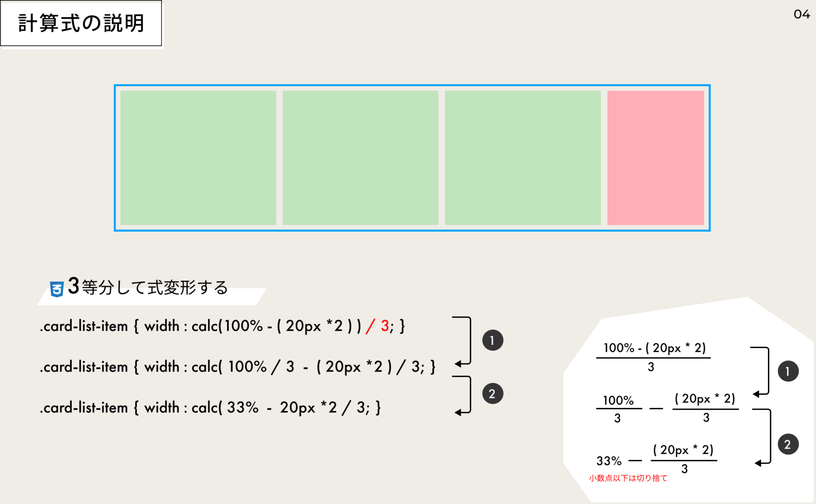816x504 pixels.
Task: Click the code line containing 100% / 3
Action: [238, 367]
